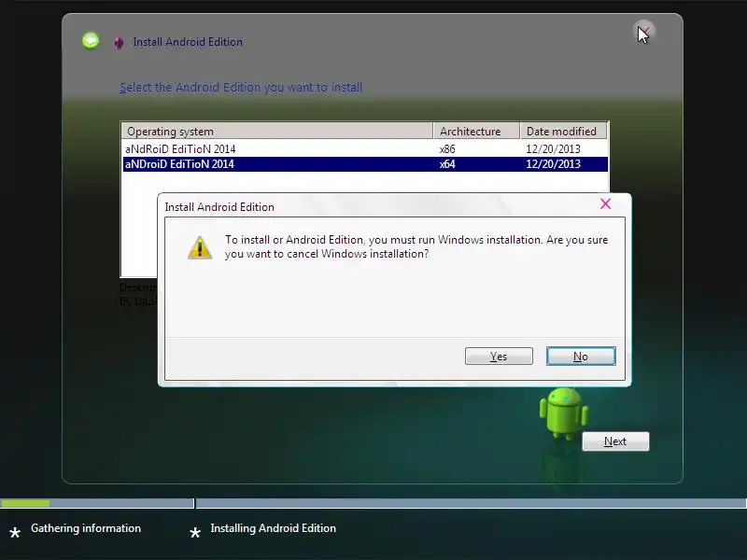
Task: Click the green Android robot mascot
Action: pos(564,413)
